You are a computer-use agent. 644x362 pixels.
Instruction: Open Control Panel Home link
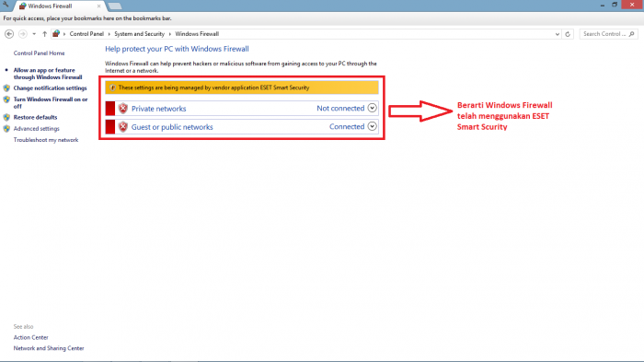(39, 53)
